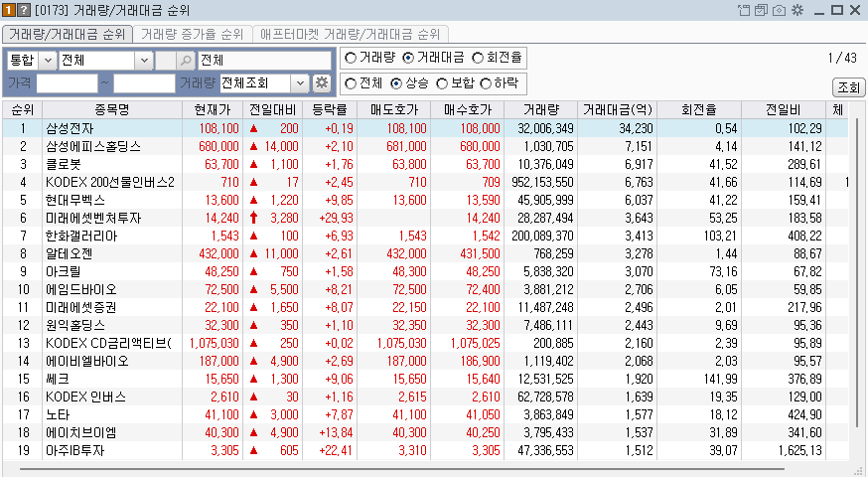Click on 현대무벡스 stock name

click(x=75, y=200)
